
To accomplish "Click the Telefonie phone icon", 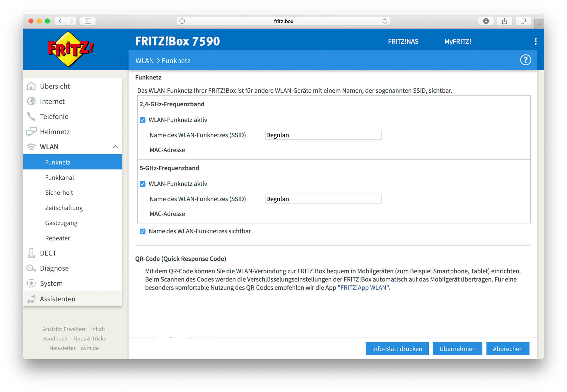I will [31, 116].
